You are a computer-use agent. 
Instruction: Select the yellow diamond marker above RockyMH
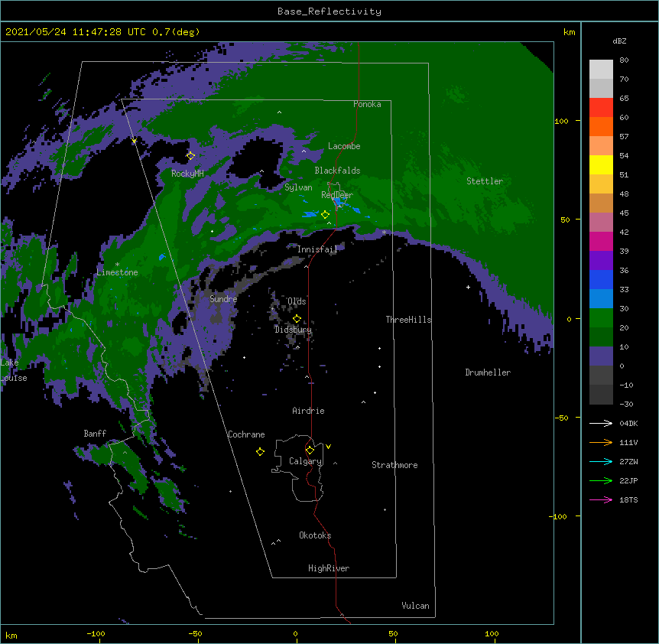(x=190, y=155)
